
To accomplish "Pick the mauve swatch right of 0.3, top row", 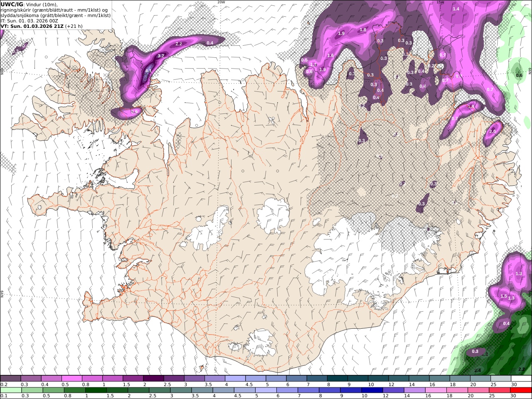I will (x=31, y=378).
